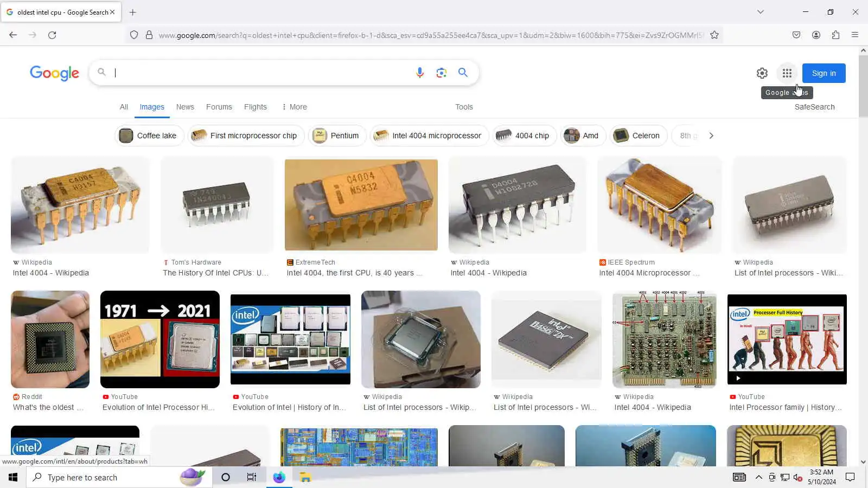The width and height of the screenshot is (868, 488).
Task: Filter by Intel 4004 microprocessor chip
Action: (429, 136)
